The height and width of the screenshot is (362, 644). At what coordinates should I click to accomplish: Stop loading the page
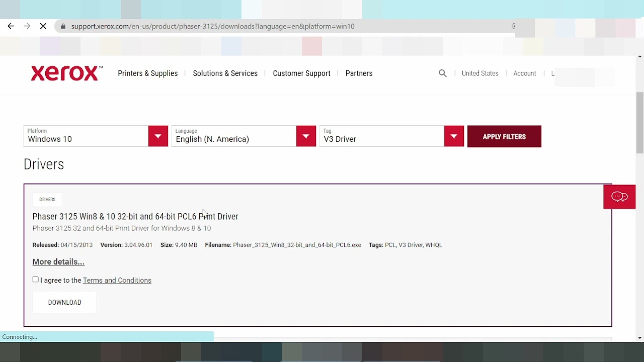43,26
